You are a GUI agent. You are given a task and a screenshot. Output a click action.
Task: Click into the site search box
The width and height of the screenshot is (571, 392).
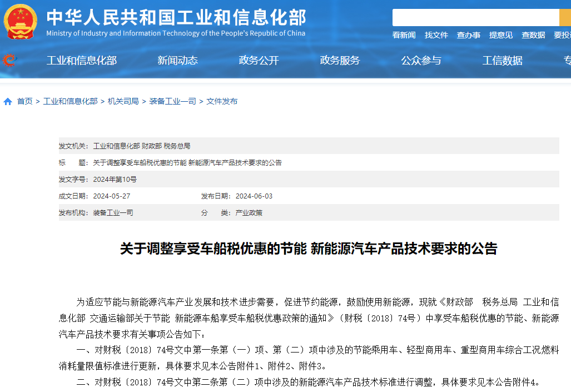[x=475, y=17]
